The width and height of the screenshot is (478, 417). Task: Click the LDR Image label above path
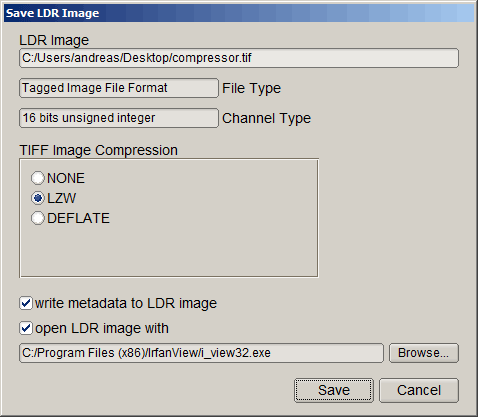pos(54,40)
